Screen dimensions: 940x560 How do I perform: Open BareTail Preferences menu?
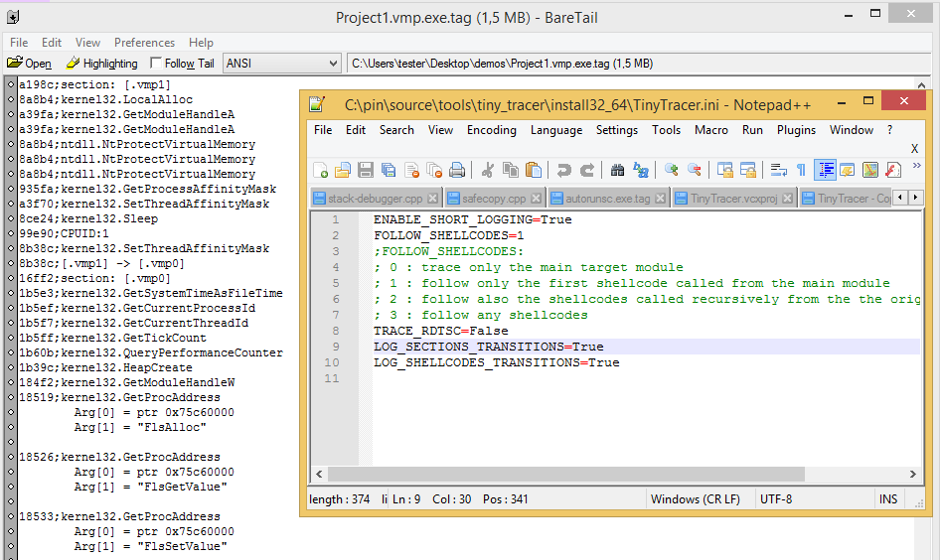[x=144, y=43]
